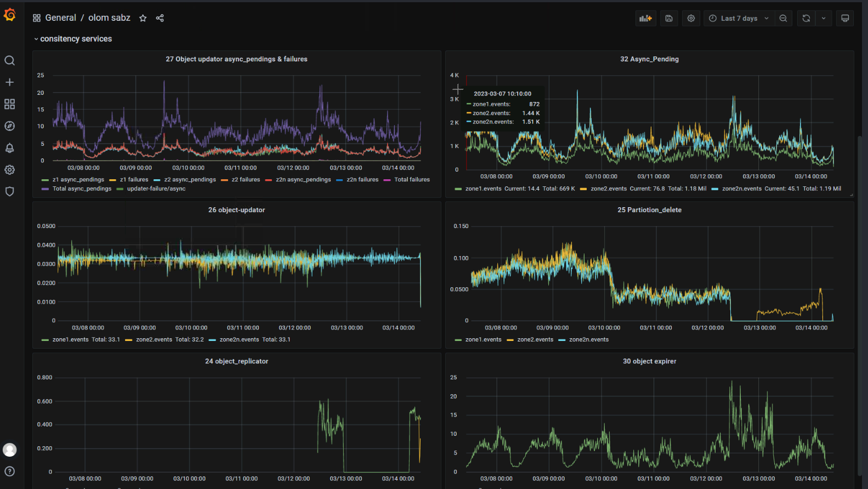Click the General folder breadcrumb link

60,18
